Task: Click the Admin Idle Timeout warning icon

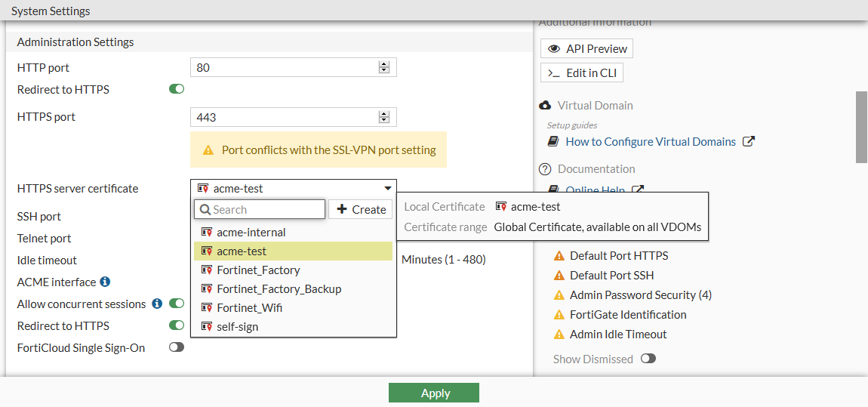Action: (559, 334)
